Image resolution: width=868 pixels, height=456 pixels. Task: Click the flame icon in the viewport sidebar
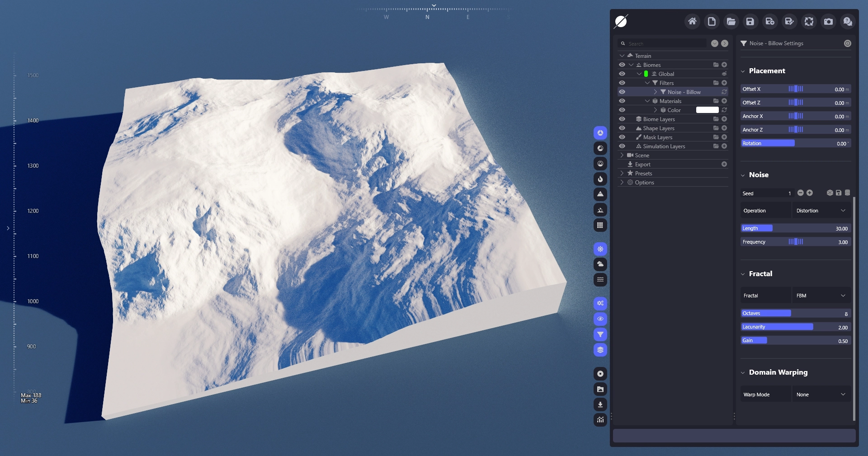click(x=600, y=179)
